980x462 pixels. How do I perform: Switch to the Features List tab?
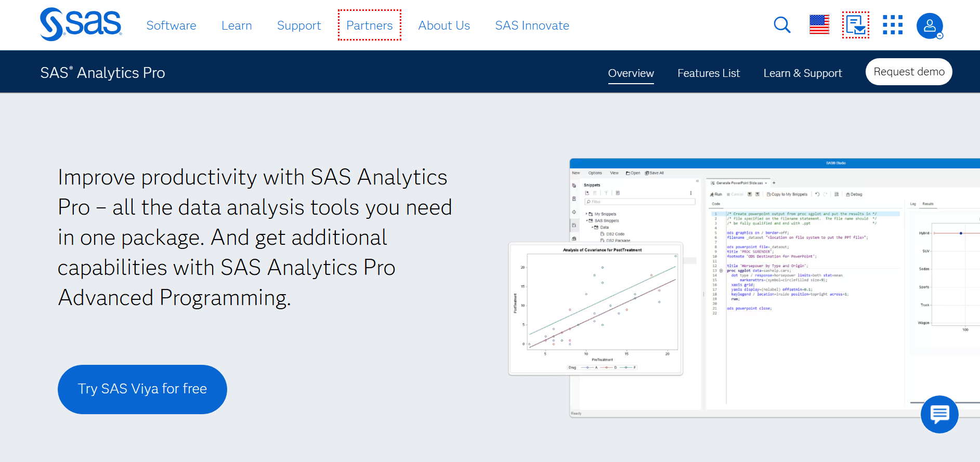[709, 73]
